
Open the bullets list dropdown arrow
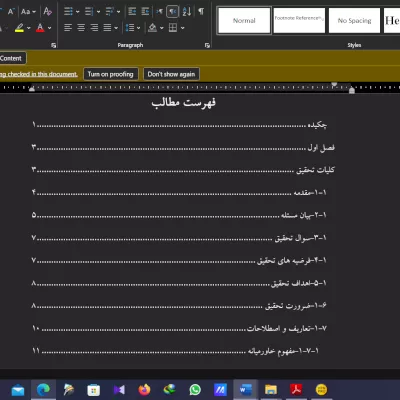pyautogui.click(x=78, y=12)
